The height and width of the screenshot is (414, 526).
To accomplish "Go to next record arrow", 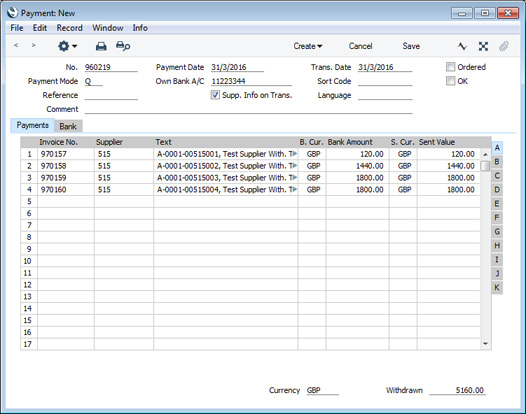I will click(x=33, y=45).
